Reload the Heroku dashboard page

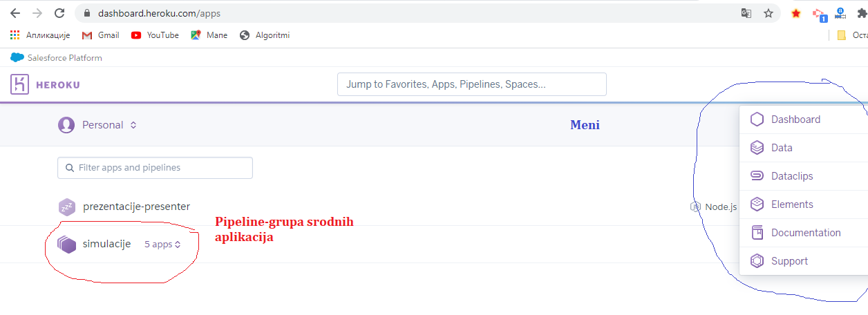tap(59, 13)
